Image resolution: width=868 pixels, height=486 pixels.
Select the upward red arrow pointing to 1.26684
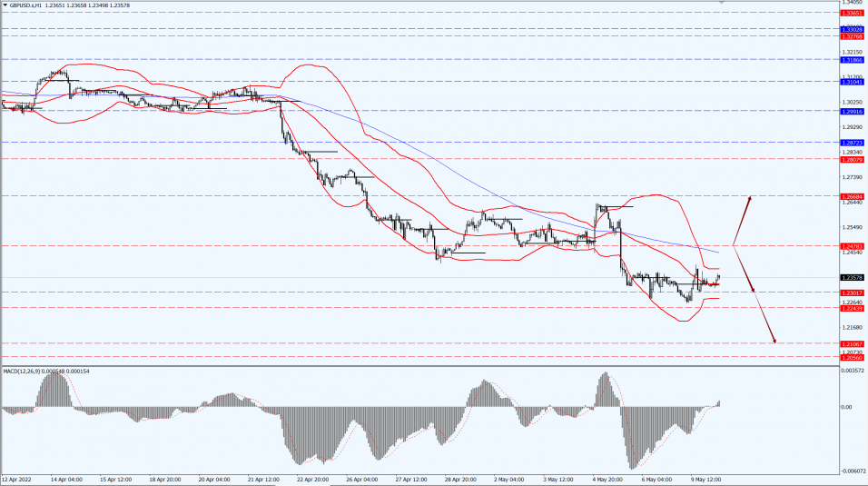[x=742, y=221]
